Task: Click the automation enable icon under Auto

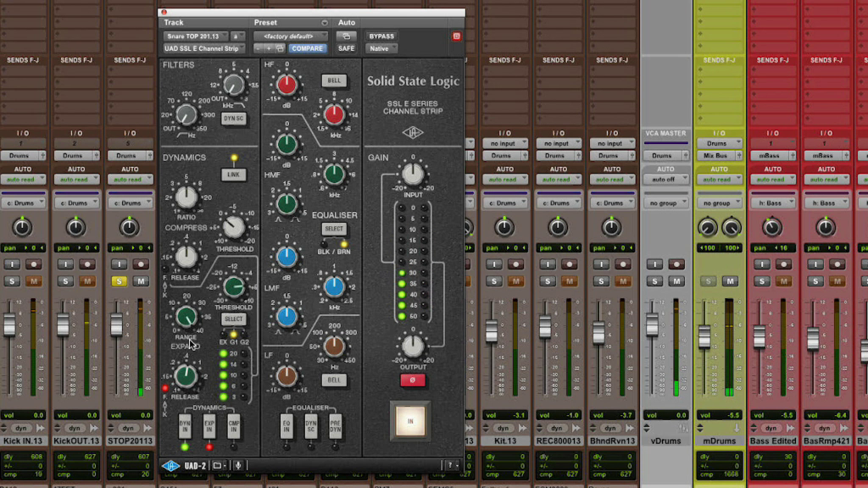Action: point(346,36)
